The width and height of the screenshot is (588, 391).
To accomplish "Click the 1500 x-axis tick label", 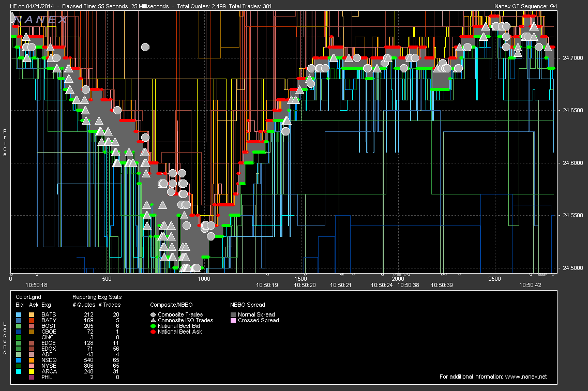I will (x=301, y=279).
